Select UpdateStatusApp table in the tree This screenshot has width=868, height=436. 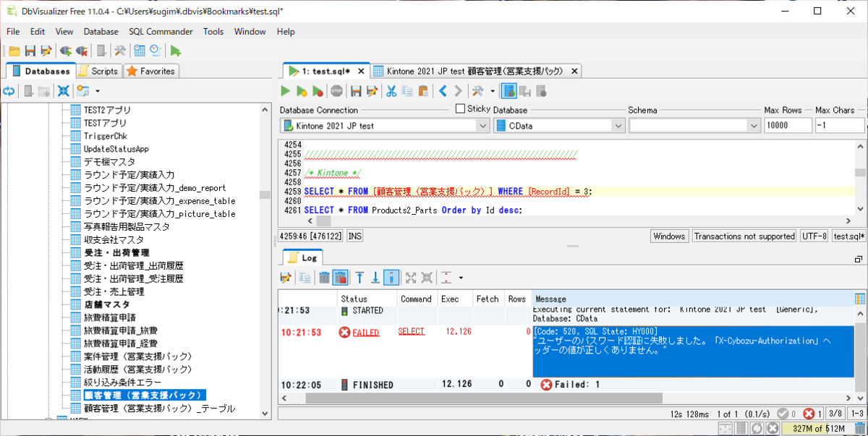click(116, 148)
